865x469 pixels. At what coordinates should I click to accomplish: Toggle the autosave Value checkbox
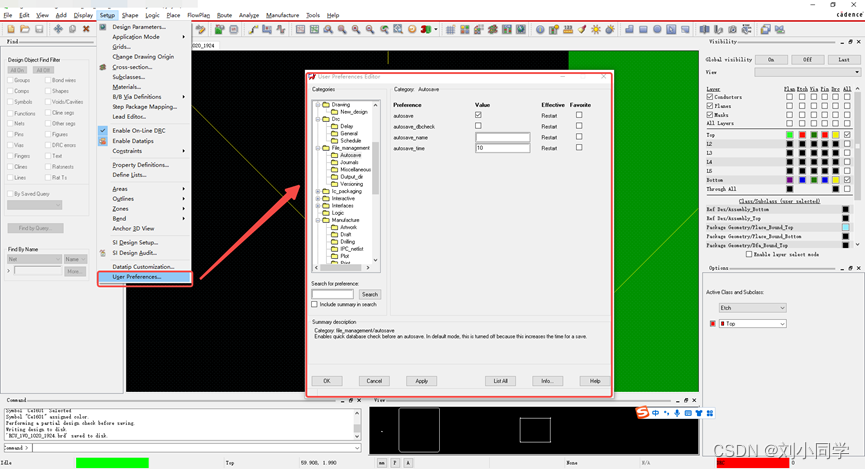pos(478,115)
